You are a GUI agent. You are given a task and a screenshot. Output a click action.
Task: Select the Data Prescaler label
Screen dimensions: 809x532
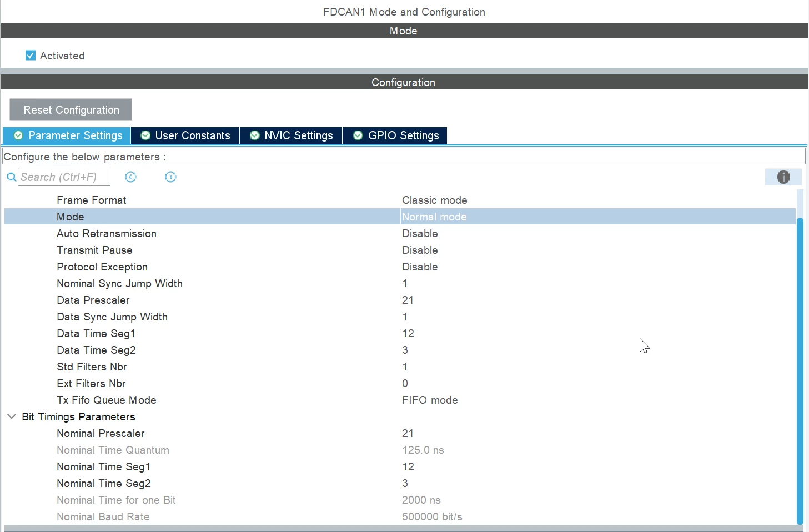[93, 300]
